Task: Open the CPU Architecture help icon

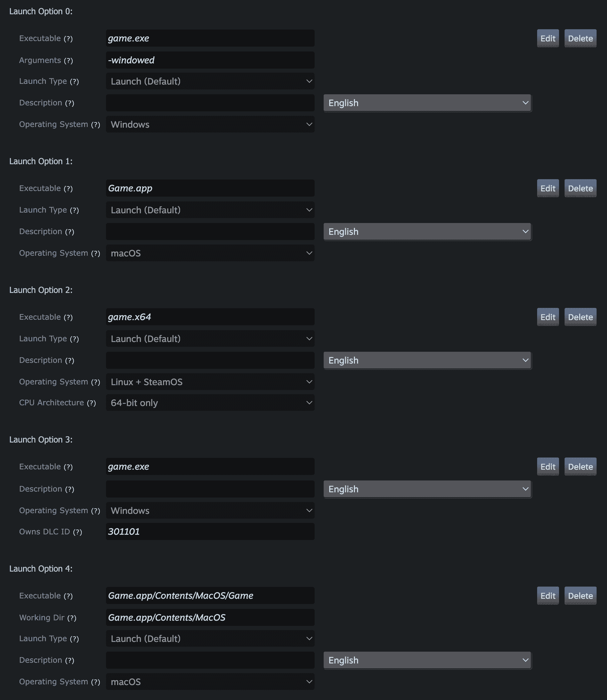Action: (91, 403)
